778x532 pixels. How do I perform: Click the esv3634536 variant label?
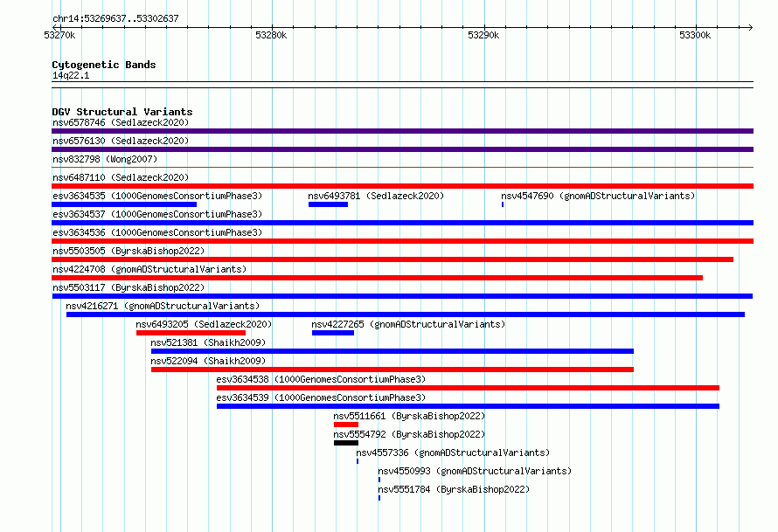pos(157,232)
